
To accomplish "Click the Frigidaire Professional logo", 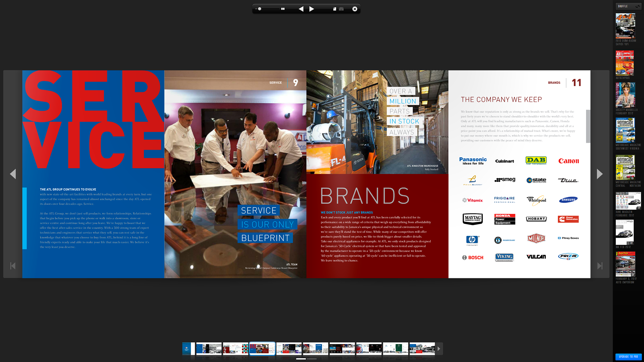I will point(504,200).
